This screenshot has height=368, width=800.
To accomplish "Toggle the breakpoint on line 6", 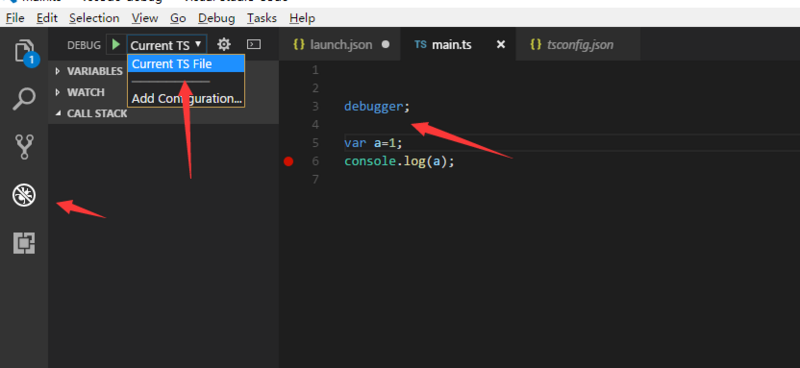I will pyautogui.click(x=288, y=161).
